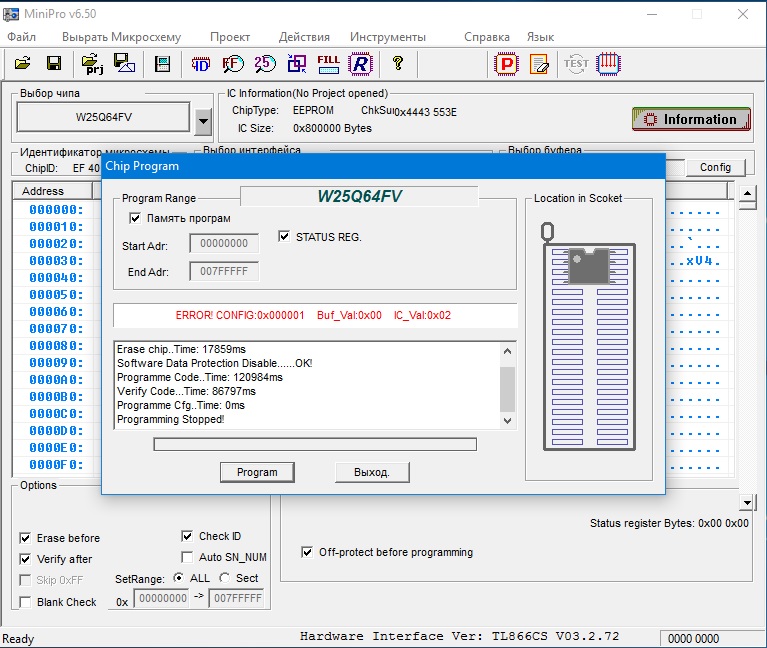
Task: Open project via the prj folder icon
Action: [x=92, y=64]
